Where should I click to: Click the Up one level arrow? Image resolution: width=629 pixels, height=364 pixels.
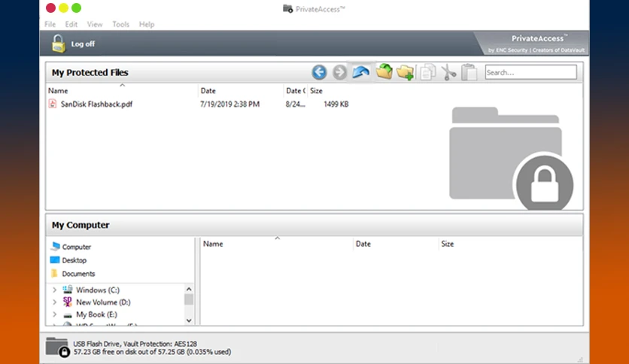coord(360,72)
